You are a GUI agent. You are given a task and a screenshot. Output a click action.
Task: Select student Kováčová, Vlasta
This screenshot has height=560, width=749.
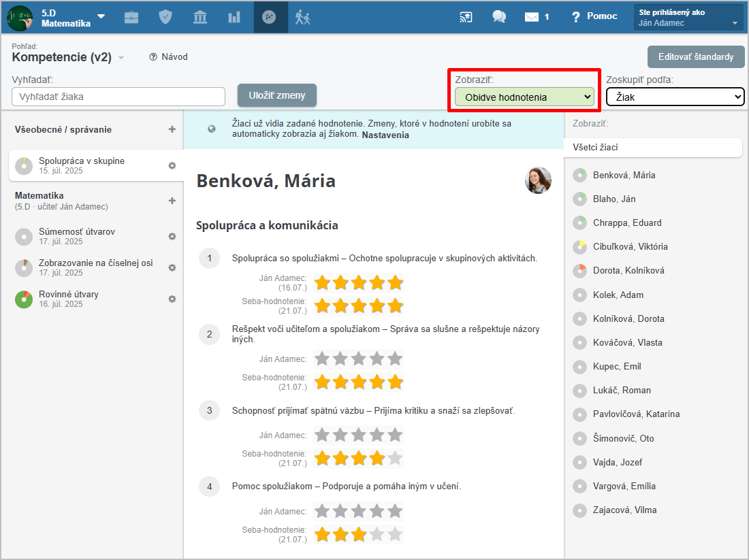coord(627,343)
